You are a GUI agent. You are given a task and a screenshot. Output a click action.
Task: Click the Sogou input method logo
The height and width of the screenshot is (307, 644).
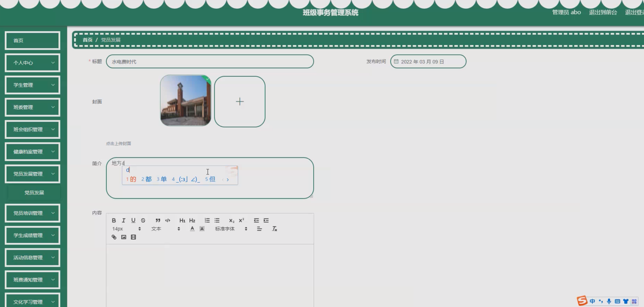582,301
